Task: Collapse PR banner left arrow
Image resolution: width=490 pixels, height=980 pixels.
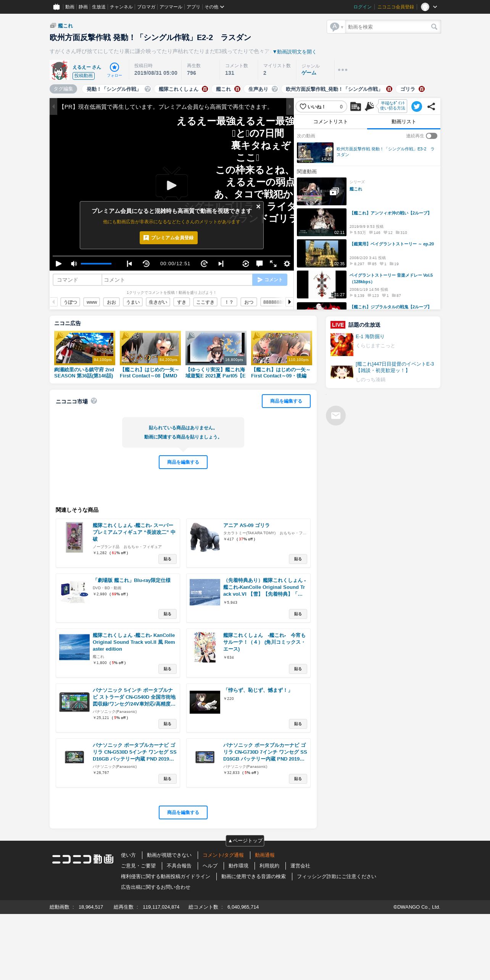Action: click(53, 106)
